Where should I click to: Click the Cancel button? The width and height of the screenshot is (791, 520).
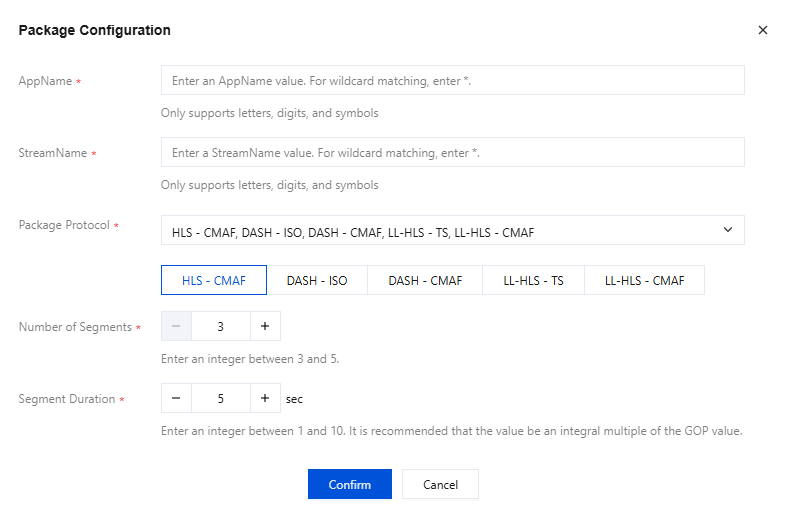pyautogui.click(x=440, y=484)
